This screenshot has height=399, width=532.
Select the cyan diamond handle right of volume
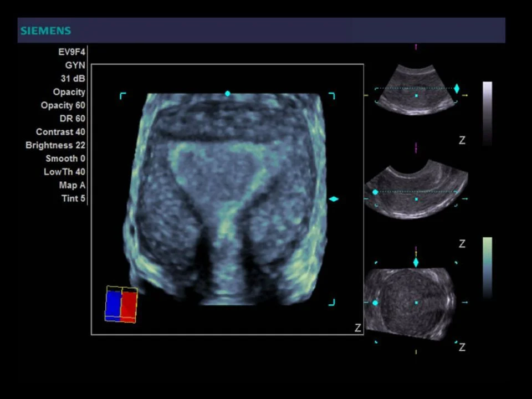tap(334, 199)
